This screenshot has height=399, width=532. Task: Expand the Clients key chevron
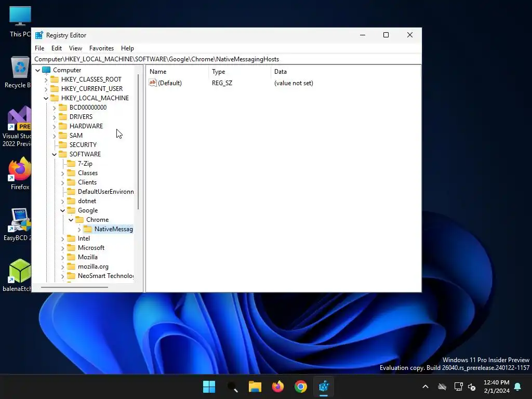tap(62, 182)
